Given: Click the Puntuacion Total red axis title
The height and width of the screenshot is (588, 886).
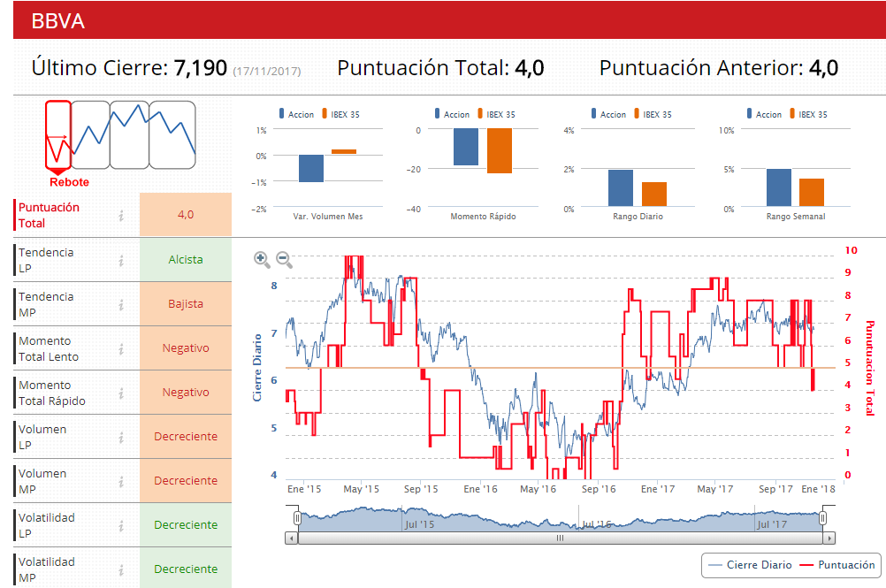Looking at the screenshot, I should 870,369.
